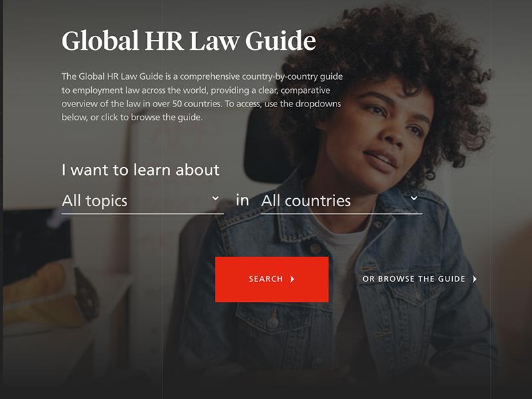Click the I want to learn about label
Viewport: 532px width, 399px height.
140,170
